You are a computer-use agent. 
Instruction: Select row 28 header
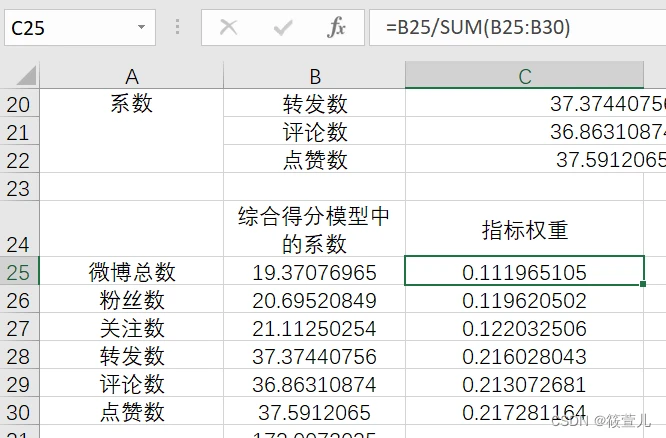tap(20, 355)
